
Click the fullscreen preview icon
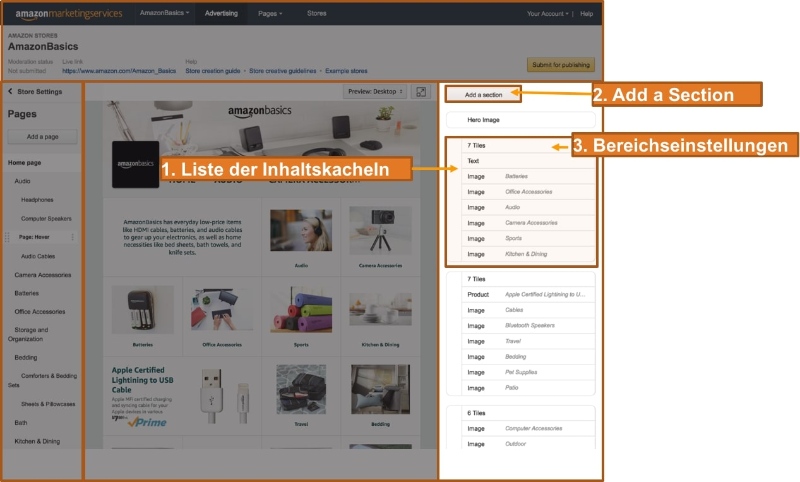click(x=421, y=92)
